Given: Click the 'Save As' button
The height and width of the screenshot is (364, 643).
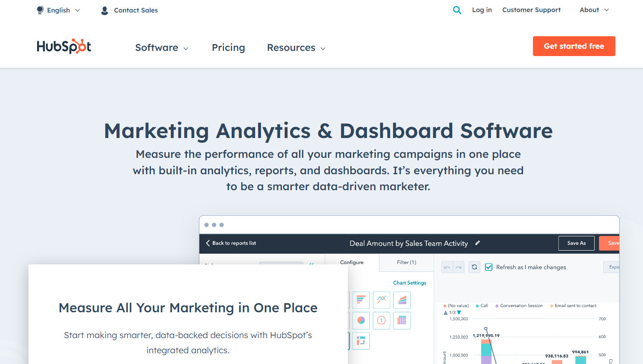Looking at the screenshot, I should [577, 243].
